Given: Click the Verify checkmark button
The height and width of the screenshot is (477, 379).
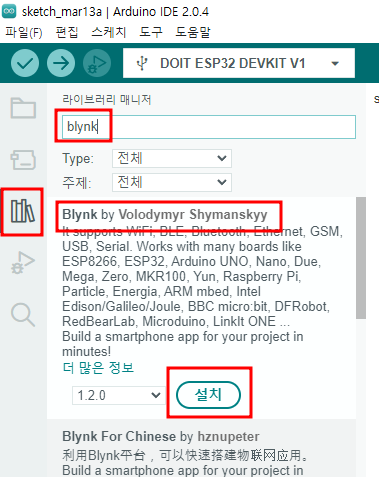Looking at the screenshot, I should tap(25, 63).
